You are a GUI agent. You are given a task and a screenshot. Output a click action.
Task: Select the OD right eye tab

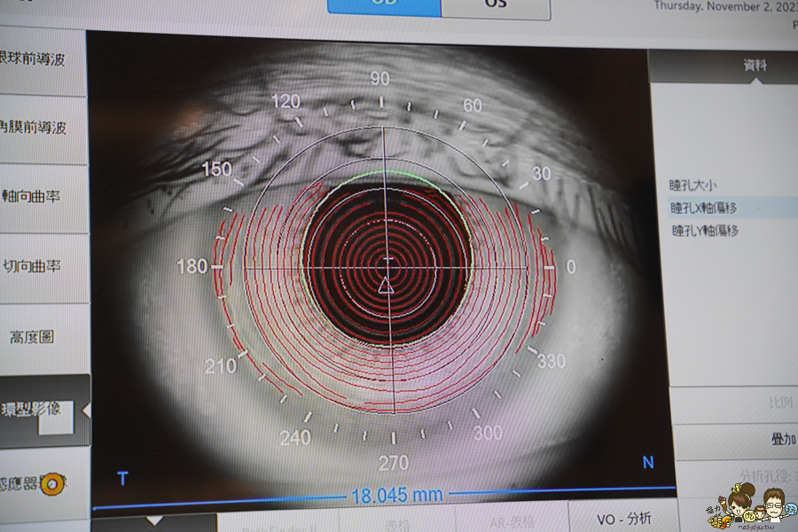384,6
